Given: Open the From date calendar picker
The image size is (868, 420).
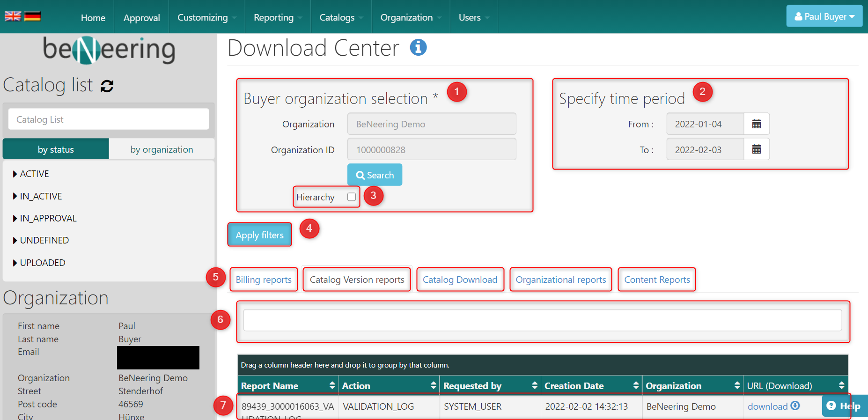Looking at the screenshot, I should (756, 124).
